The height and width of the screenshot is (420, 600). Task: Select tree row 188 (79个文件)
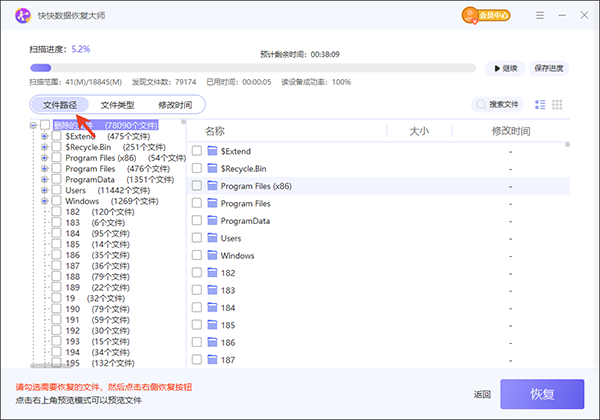(x=97, y=276)
